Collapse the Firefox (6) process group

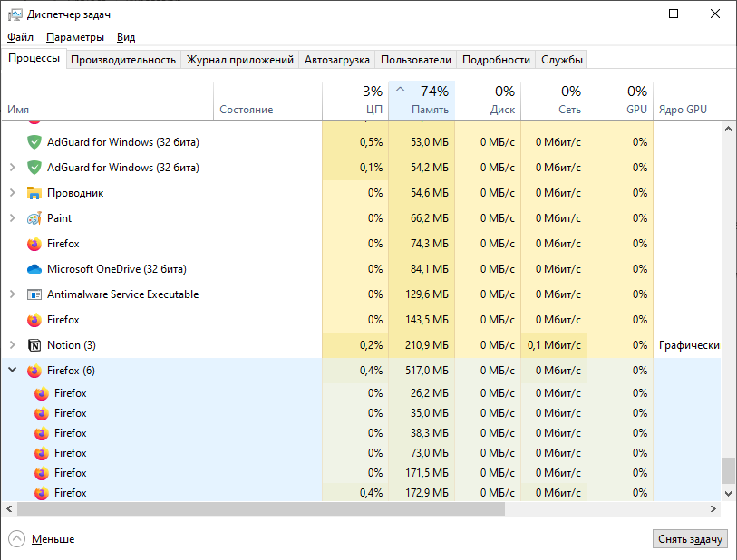click(x=13, y=370)
